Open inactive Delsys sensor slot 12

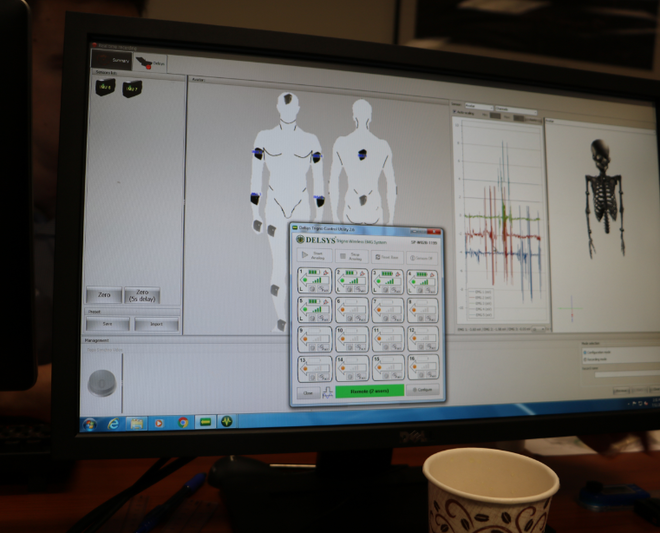423,339
